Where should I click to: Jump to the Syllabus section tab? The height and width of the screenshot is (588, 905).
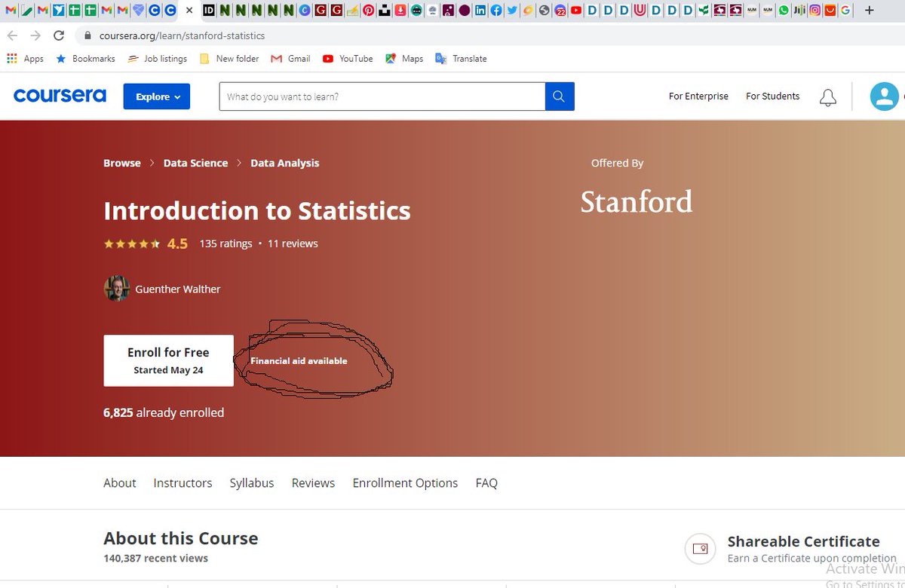[252, 482]
